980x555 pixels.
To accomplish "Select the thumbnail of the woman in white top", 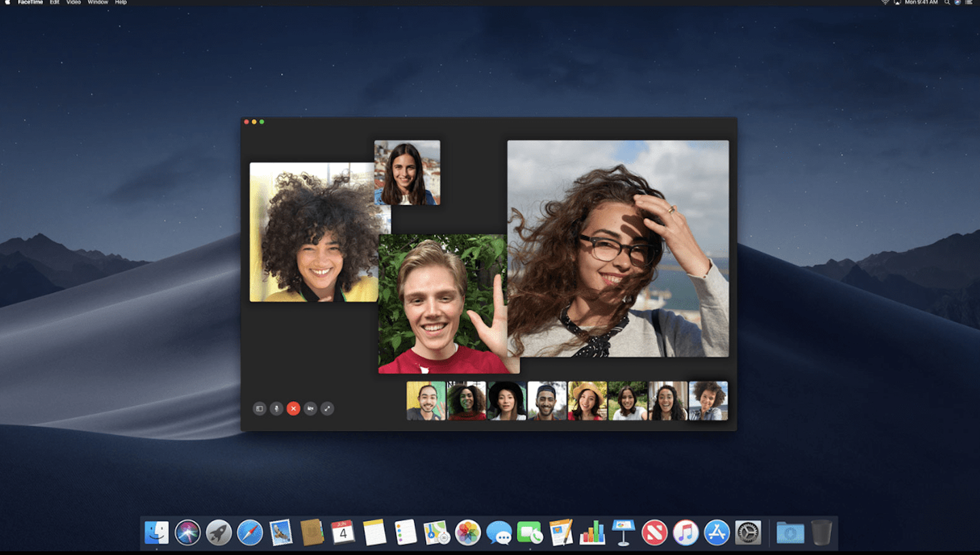I will coord(627,400).
